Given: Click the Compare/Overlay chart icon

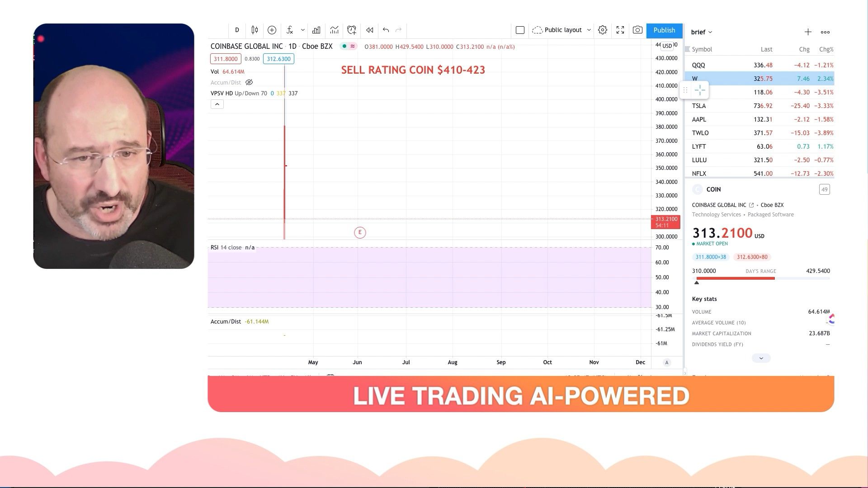Looking at the screenshot, I should coord(273,30).
